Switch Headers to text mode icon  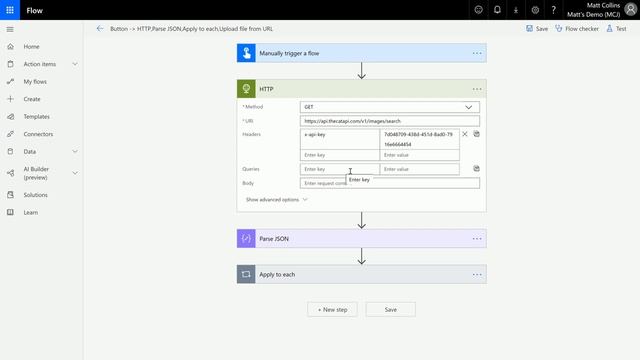point(476,134)
